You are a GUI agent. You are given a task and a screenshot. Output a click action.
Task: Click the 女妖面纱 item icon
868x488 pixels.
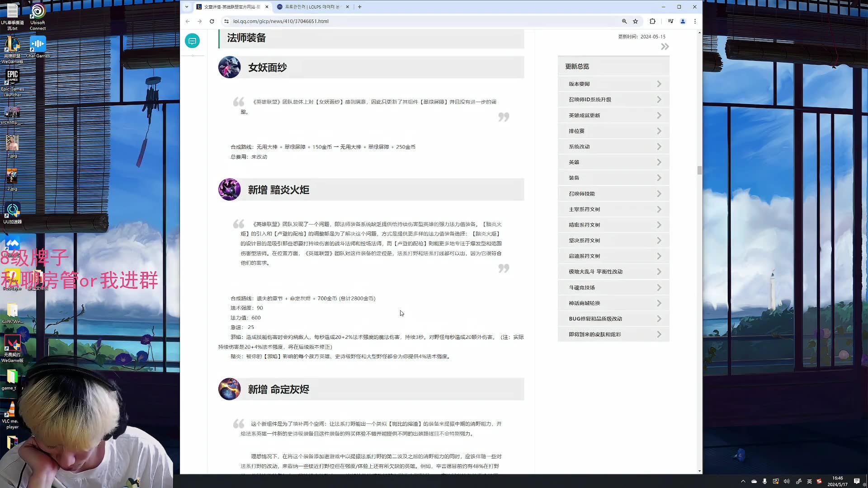tap(229, 67)
